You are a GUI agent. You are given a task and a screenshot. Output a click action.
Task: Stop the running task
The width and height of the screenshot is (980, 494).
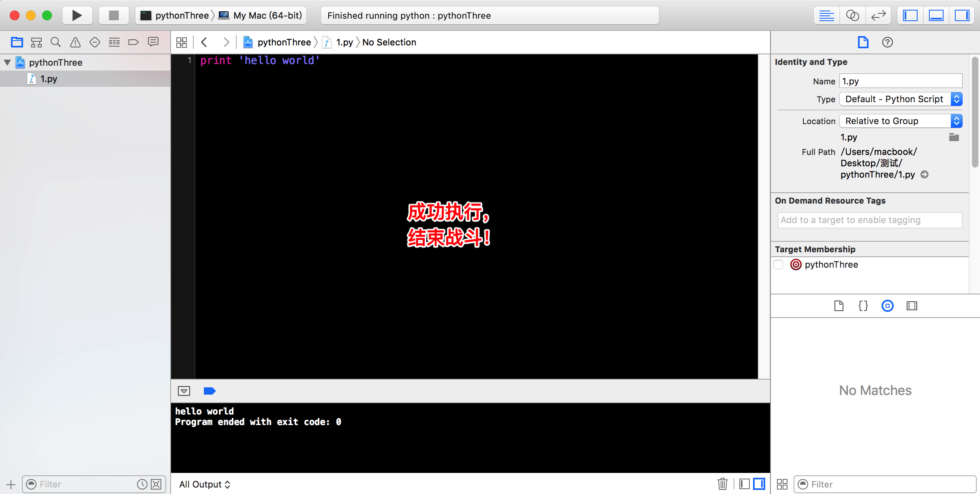click(114, 15)
